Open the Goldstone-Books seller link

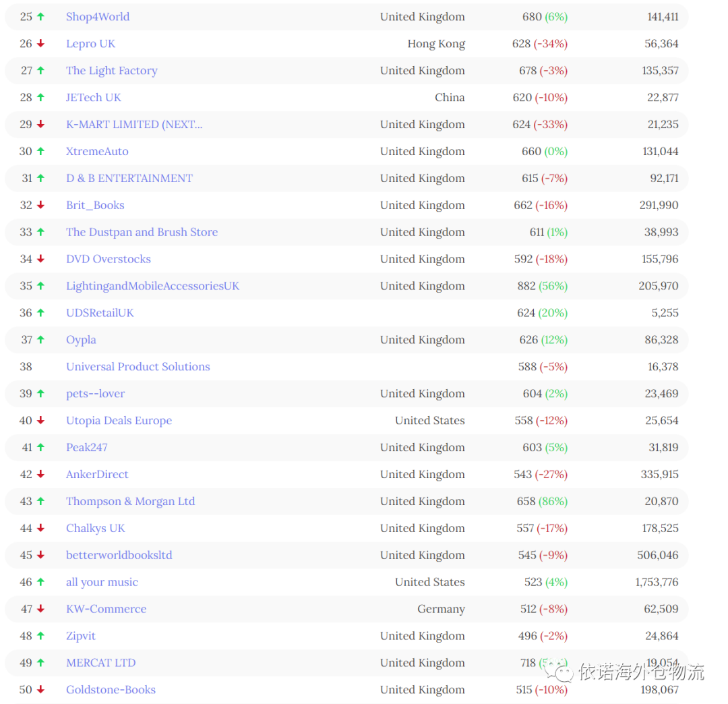(x=111, y=690)
